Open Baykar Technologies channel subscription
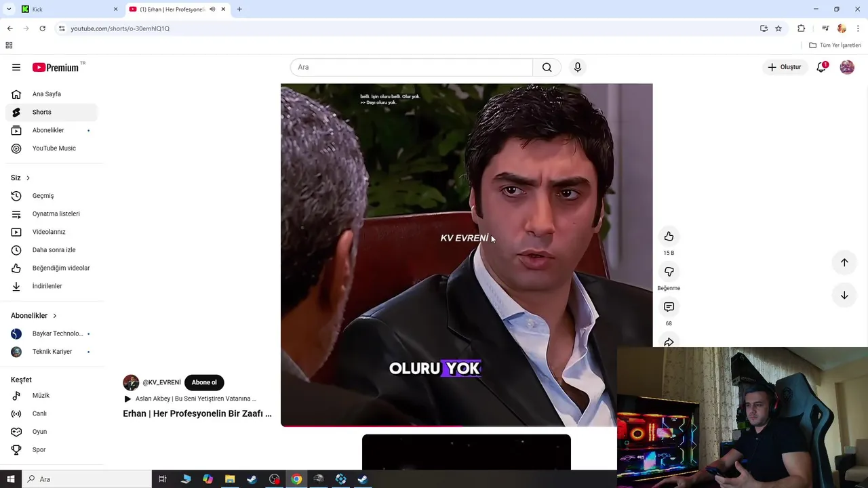868x488 pixels. 52,333
